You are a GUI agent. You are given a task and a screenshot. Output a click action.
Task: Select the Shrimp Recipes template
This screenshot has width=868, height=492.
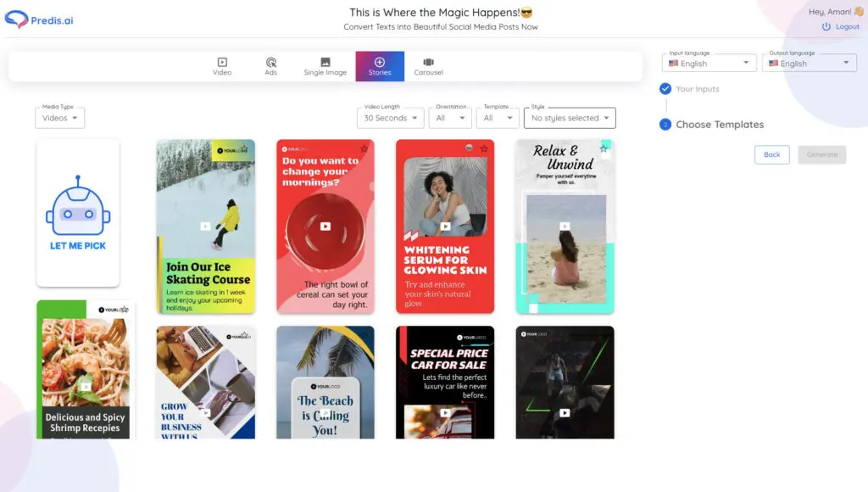click(x=86, y=370)
